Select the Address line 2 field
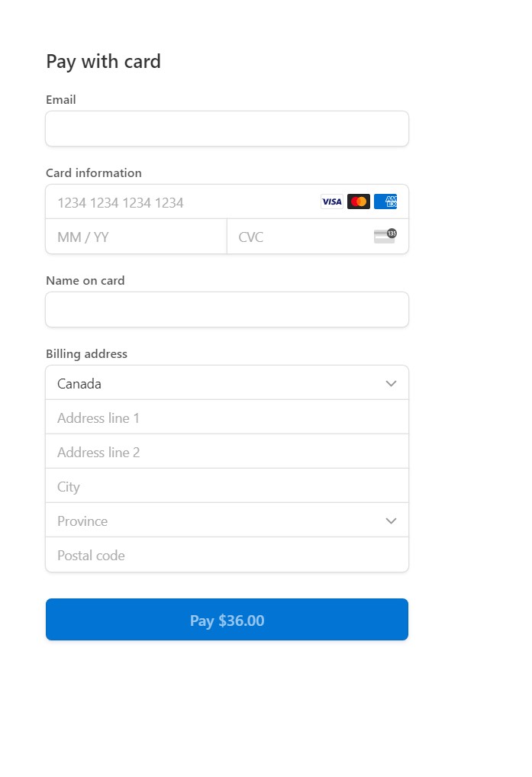The width and height of the screenshot is (532, 777). pos(227,453)
